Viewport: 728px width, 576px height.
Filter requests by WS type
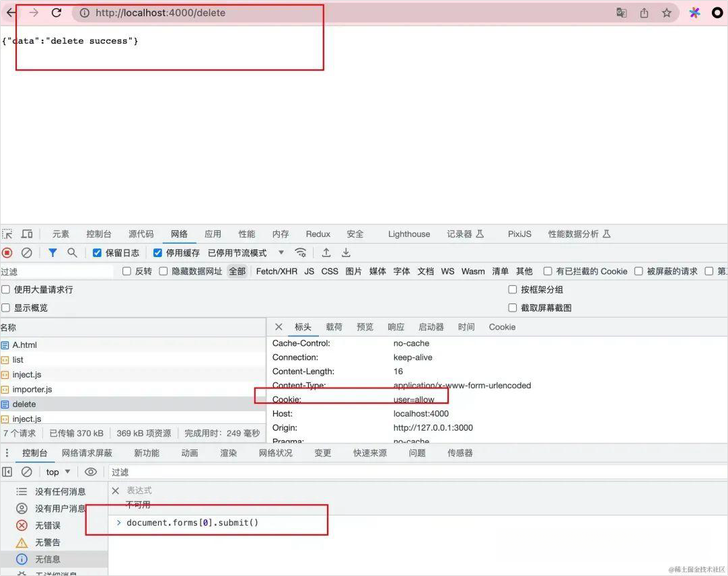(x=447, y=271)
